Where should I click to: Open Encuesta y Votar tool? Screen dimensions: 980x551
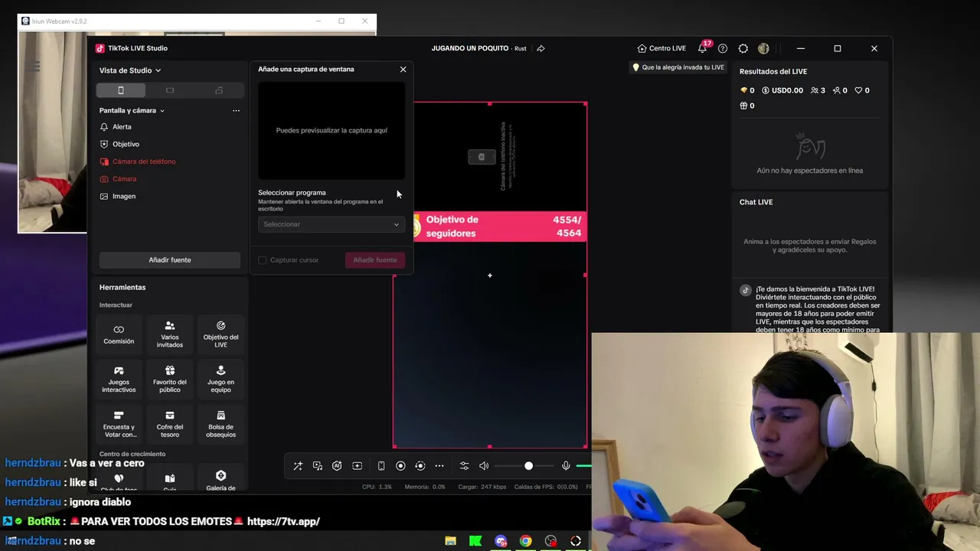pyautogui.click(x=119, y=425)
